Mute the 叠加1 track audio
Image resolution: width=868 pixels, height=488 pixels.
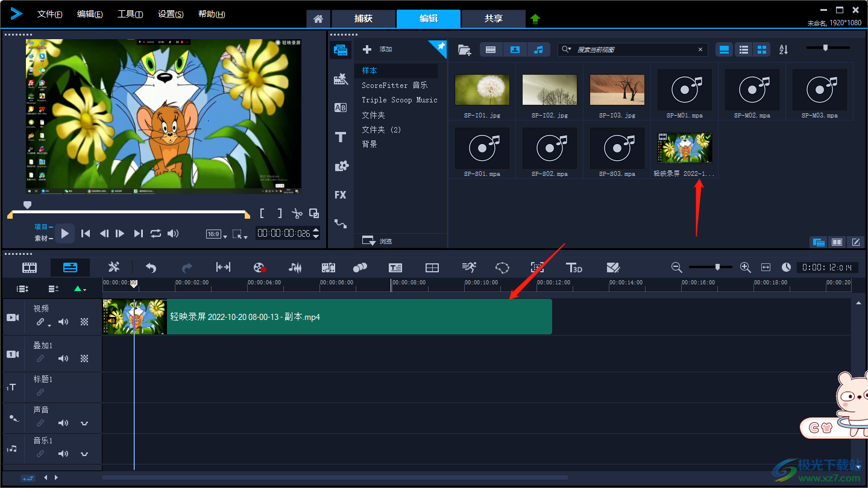63,358
